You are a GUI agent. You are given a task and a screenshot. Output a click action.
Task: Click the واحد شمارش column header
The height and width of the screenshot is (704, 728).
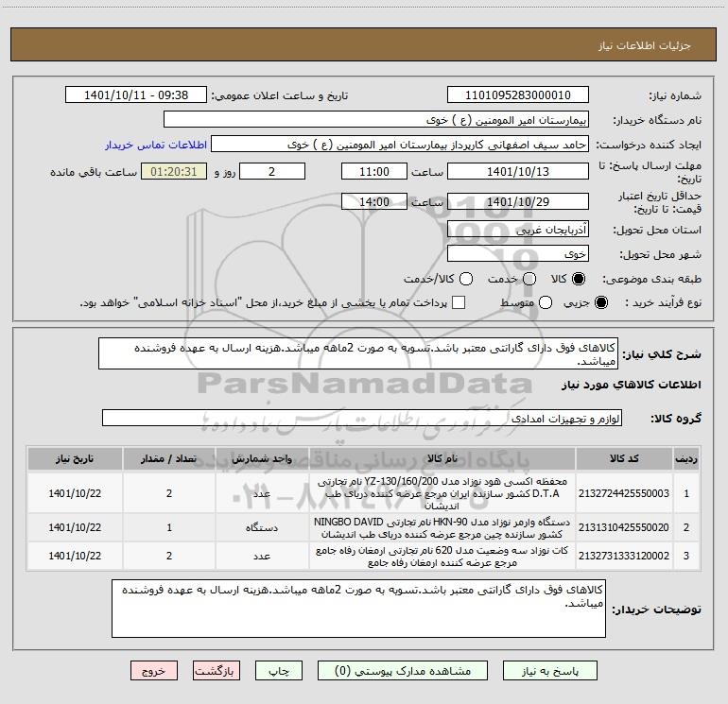262,459
